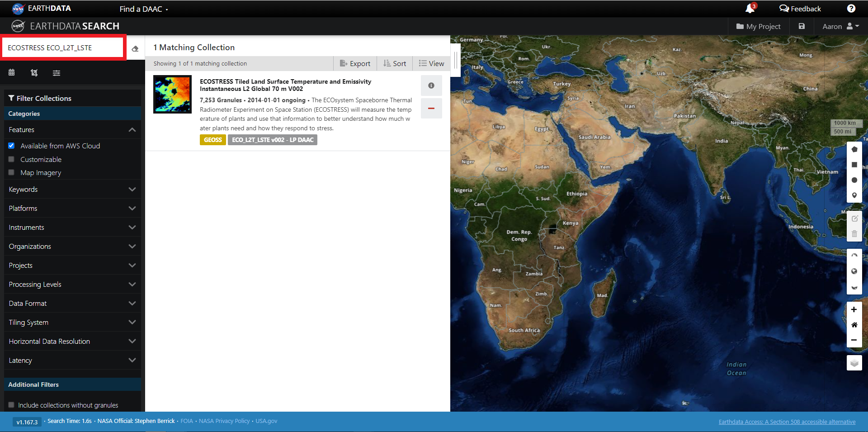Expand the Data Format filter

72,303
